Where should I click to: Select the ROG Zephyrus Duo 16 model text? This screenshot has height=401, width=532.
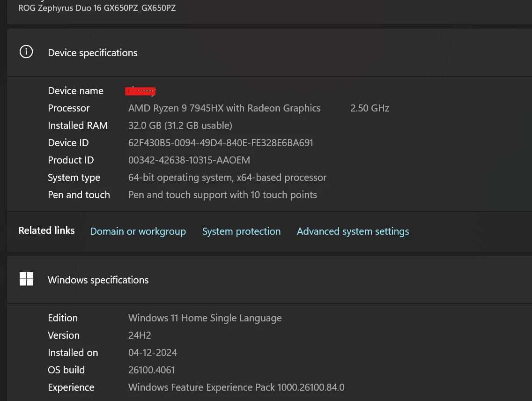[x=97, y=8]
